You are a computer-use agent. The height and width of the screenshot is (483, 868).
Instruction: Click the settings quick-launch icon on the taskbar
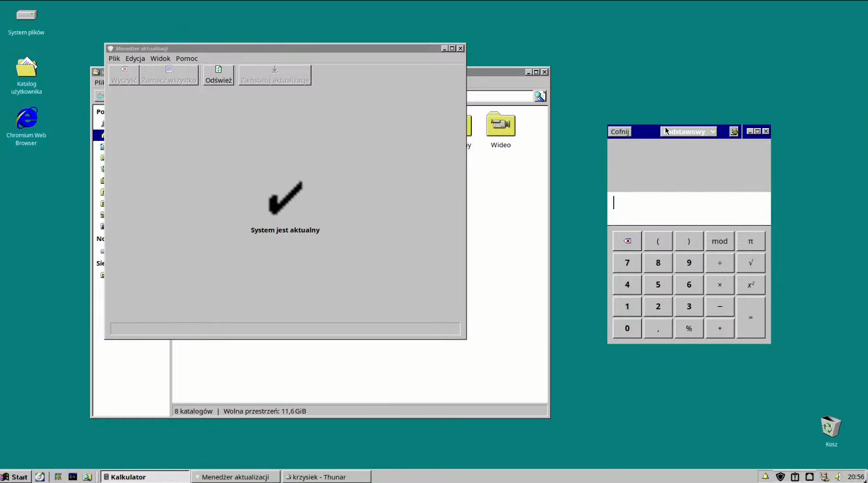(x=58, y=477)
